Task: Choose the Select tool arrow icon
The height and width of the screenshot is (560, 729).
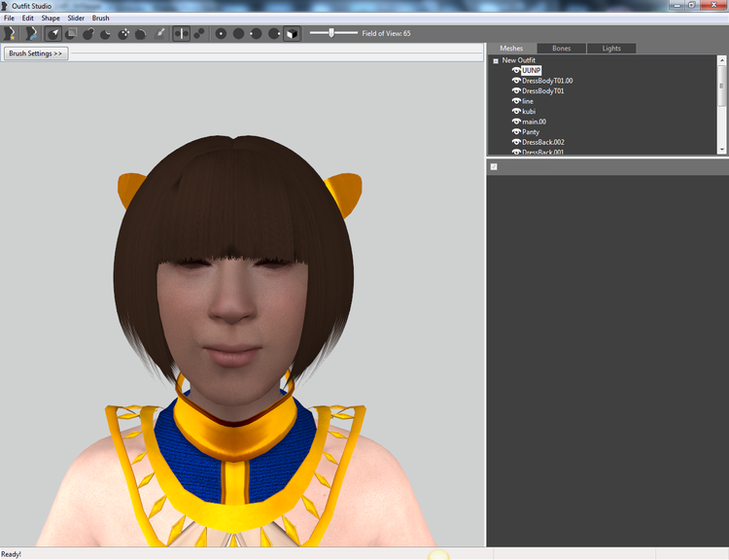Action: click(x=53, y=33)
